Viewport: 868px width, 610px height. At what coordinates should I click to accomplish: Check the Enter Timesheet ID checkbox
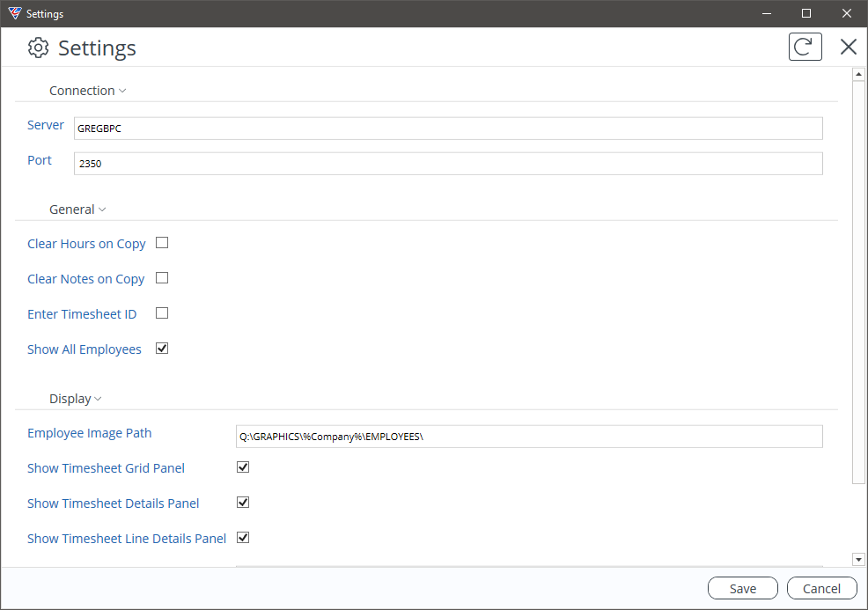(x=162, y=313)
